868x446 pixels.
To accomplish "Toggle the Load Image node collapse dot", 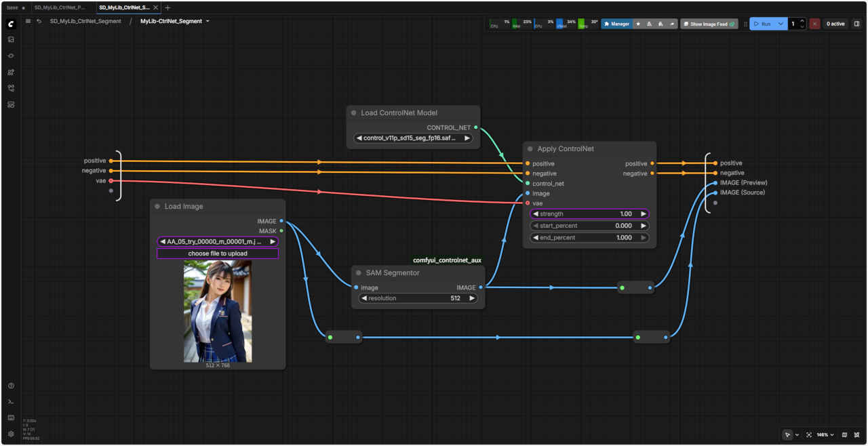I will (157, 207).
